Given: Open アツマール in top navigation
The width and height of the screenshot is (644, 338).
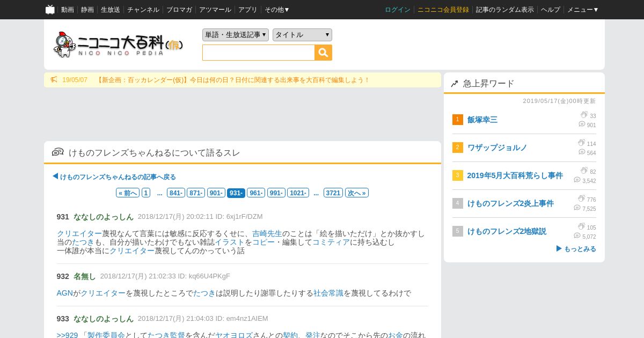Looking at the screenshot, I should point(215,10).
